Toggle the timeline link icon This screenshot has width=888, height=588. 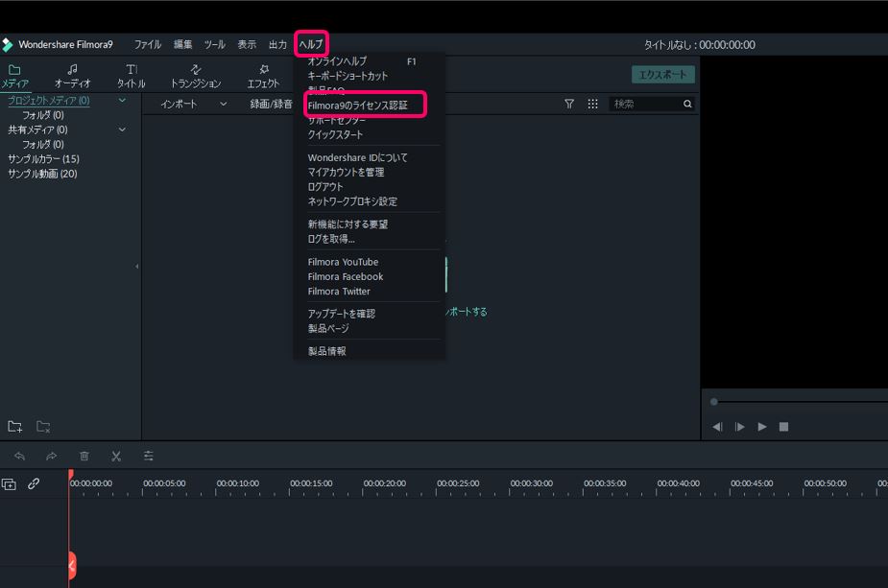point(34,483)
